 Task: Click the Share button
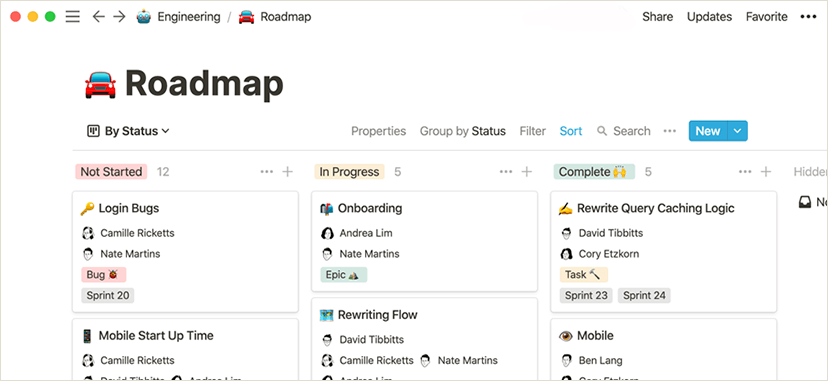(x=657, y=17)
